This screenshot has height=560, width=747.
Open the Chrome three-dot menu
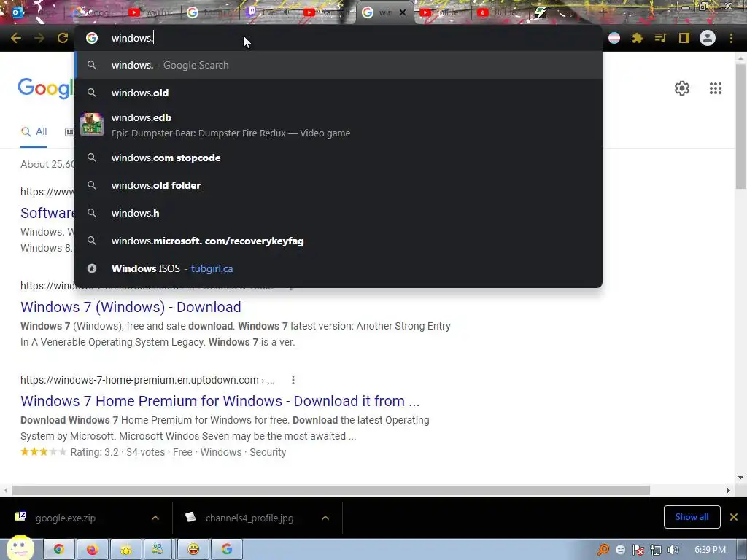coord(731,38)
